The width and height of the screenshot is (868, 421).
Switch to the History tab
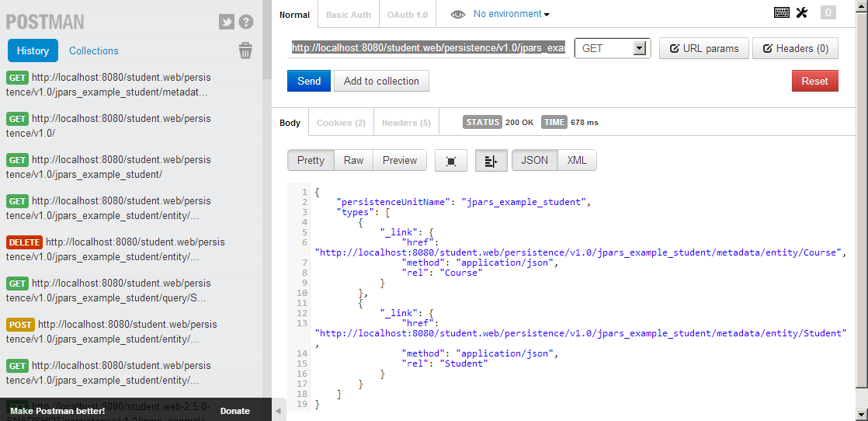click(x=33, y=50)
